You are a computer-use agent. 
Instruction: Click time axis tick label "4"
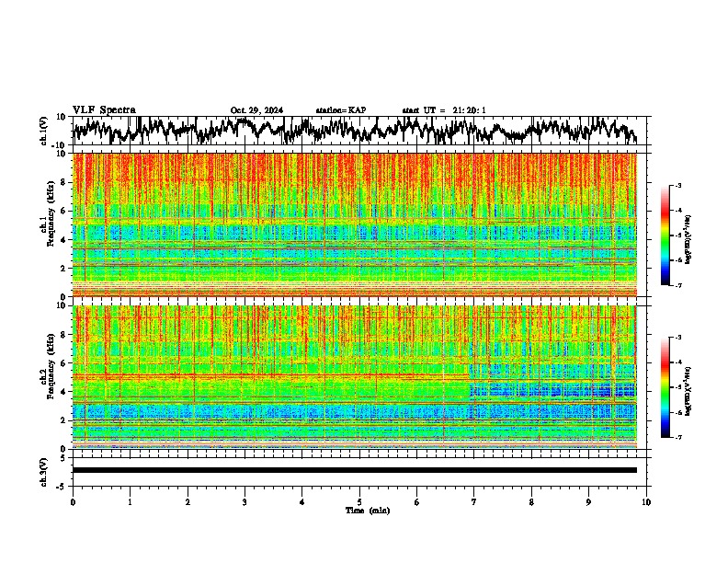[x=302, y=502]
